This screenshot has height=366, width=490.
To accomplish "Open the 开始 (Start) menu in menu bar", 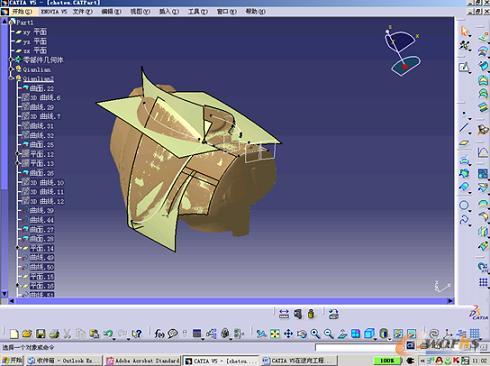I will [22, 11].
